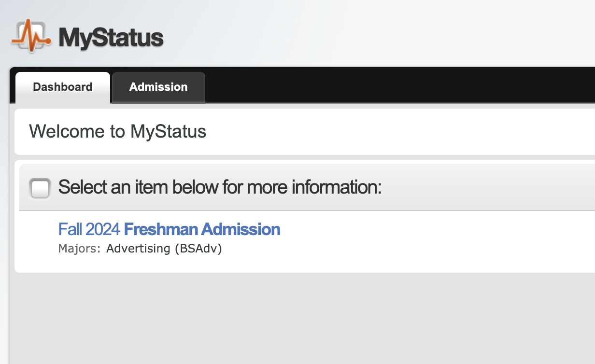Tick the checkbox beside "Select an item"
The image size is (595, 364).
40,188
